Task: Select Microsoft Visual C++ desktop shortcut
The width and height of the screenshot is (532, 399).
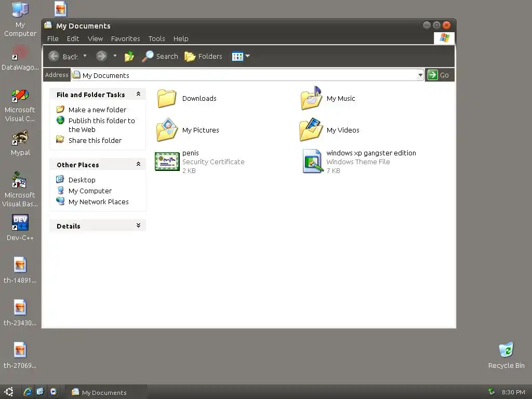Action: [20, 96]
